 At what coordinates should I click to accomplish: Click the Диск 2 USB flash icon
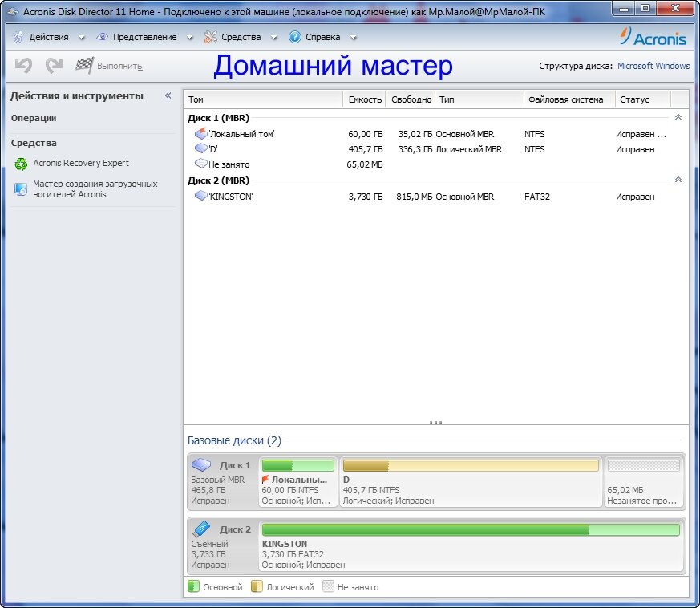point(201,529)
